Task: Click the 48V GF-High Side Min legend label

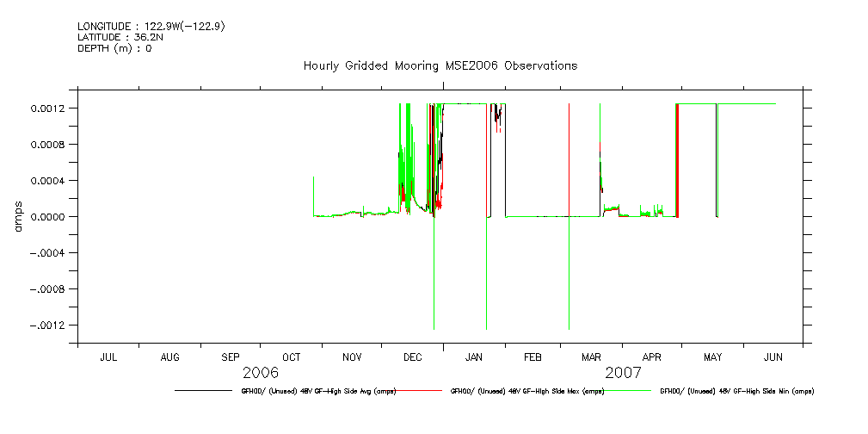Action: [x=736, y=391]
